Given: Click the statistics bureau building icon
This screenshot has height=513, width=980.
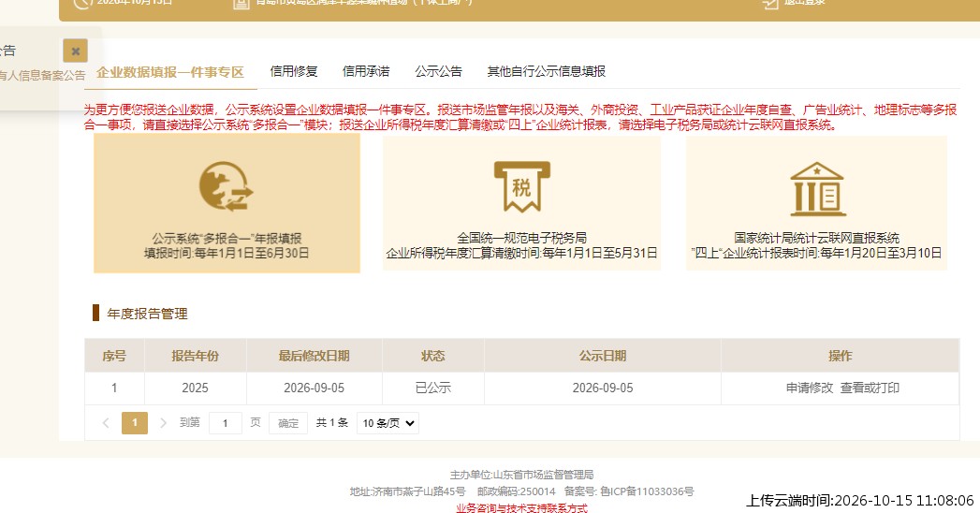Looking at the screenshot, I should coord(817,189).
